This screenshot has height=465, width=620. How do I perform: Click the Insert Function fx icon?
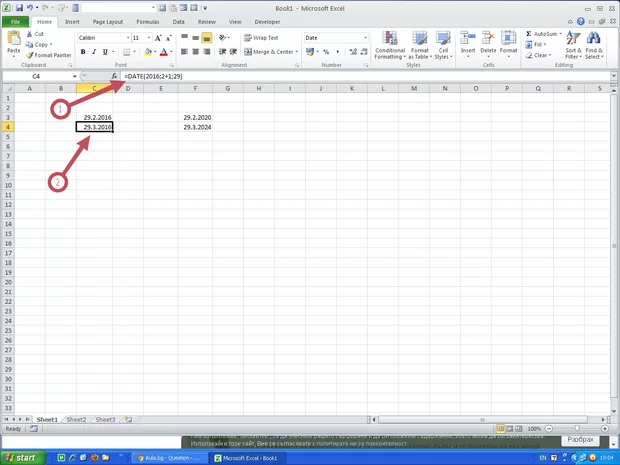pyautogui.click(x=114, y=76)
